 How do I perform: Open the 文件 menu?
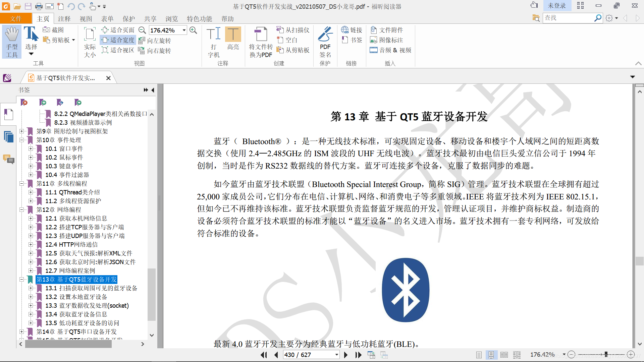[16, 19]
